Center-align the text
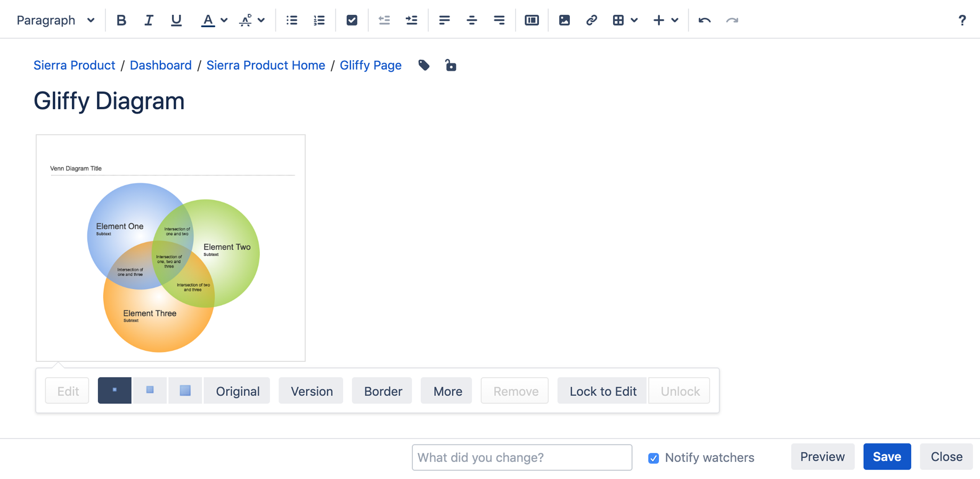This screenshot has height=479, width=980. (x=472, y=20)
